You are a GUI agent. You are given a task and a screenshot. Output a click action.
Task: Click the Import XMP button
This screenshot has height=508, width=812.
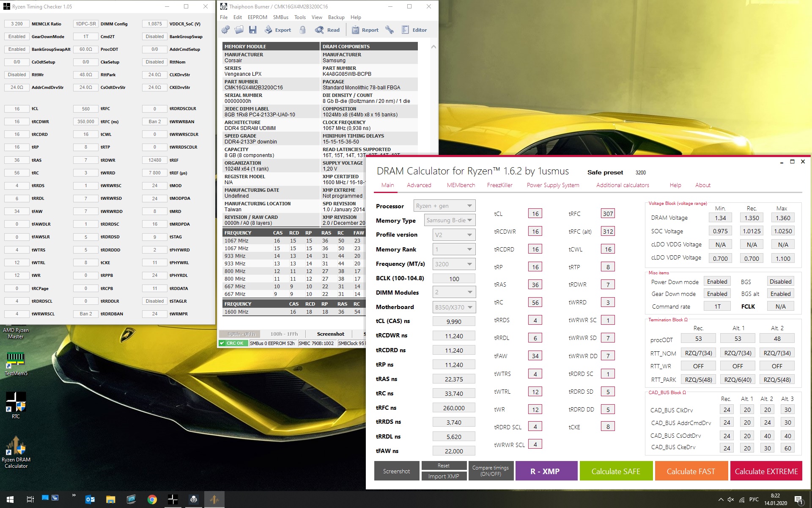pyautogui.click(x=443, y=476)
